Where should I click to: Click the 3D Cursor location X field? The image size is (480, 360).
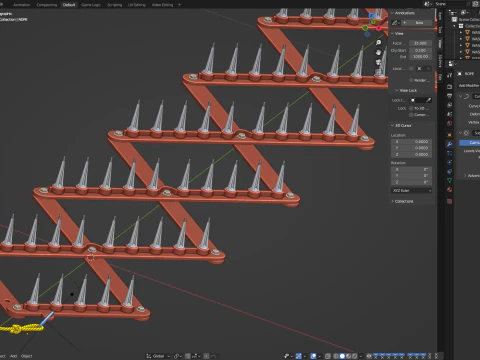412,142
